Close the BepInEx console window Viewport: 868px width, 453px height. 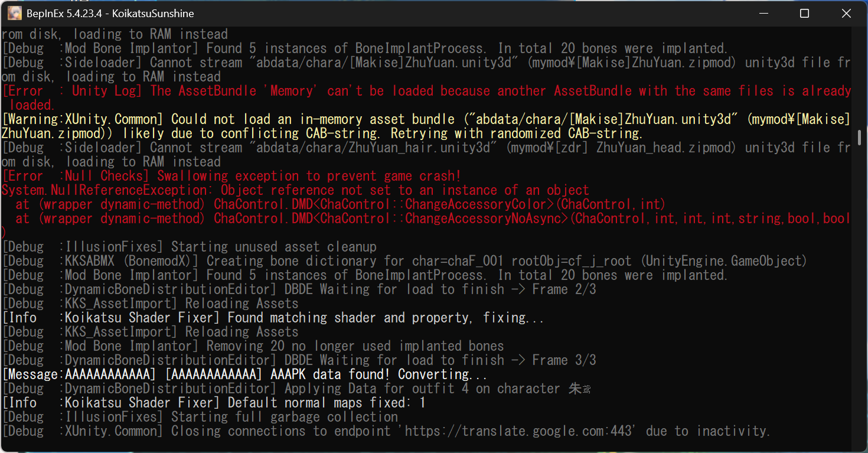846,13
